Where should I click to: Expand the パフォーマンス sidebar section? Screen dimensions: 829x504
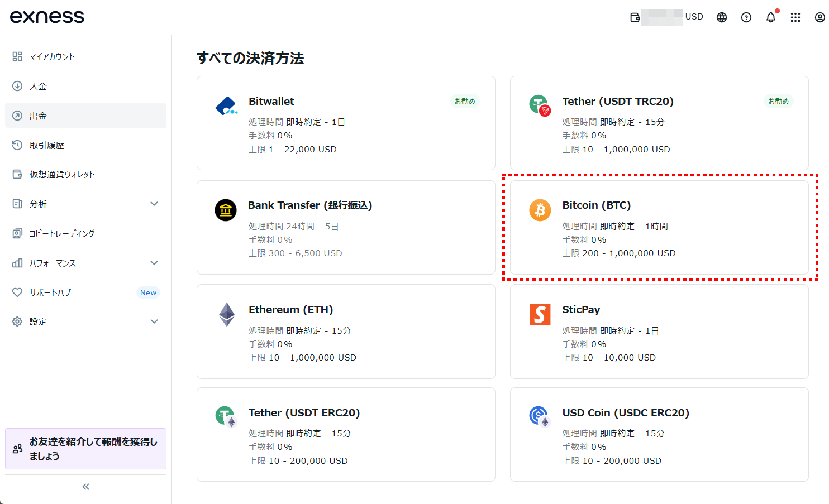(85, 262)
